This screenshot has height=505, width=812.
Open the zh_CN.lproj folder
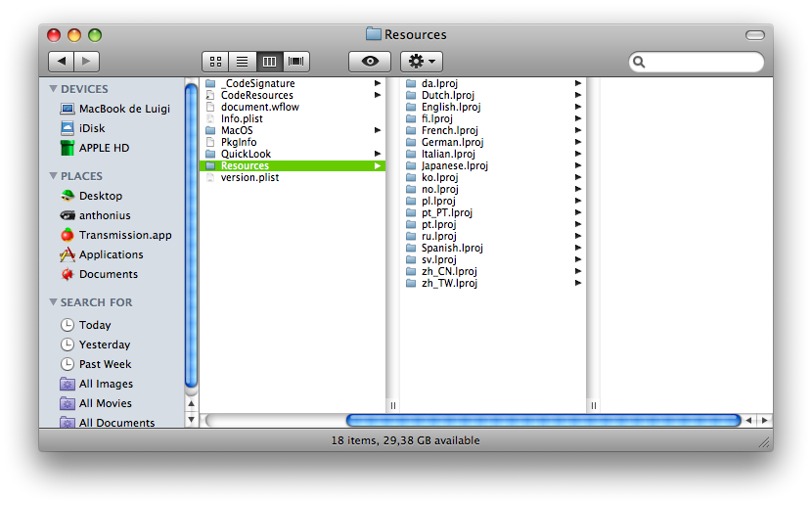(x=493, y=271)
